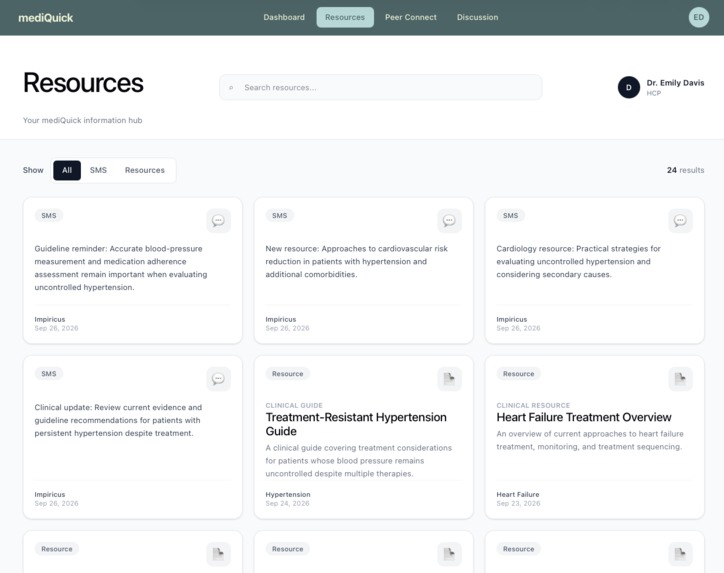Click the Heart Failure category label
Image resolution: width=724 pixels, height=573 pixels.
pos(518,495)
